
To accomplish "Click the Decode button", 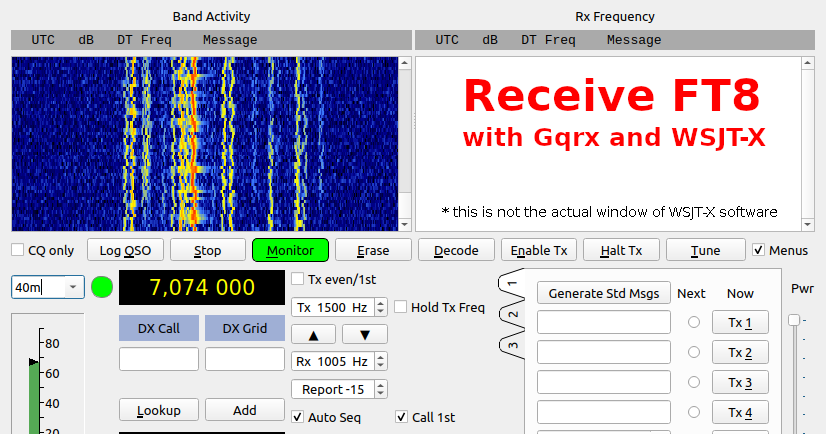I will tap(456, 250).
